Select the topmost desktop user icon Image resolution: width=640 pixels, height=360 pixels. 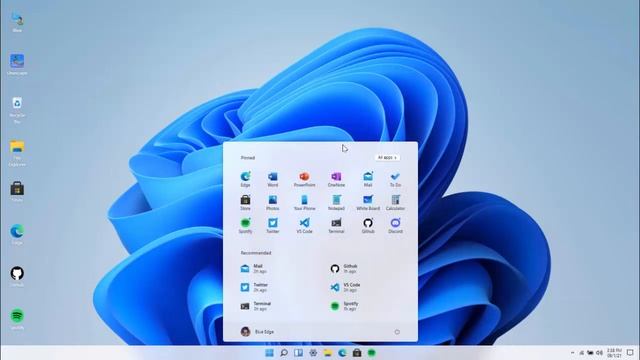(x=17, y=22)
